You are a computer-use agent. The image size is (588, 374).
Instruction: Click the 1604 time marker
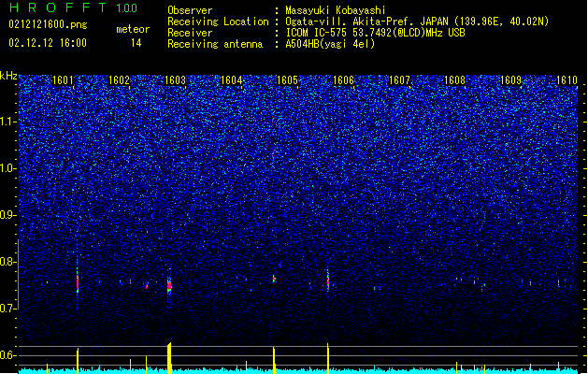(232, 80)
